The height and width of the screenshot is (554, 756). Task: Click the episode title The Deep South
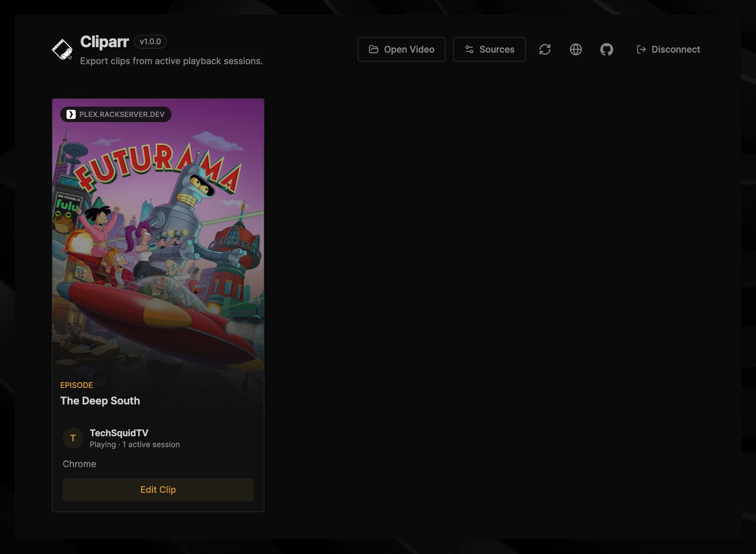(100, 401)
